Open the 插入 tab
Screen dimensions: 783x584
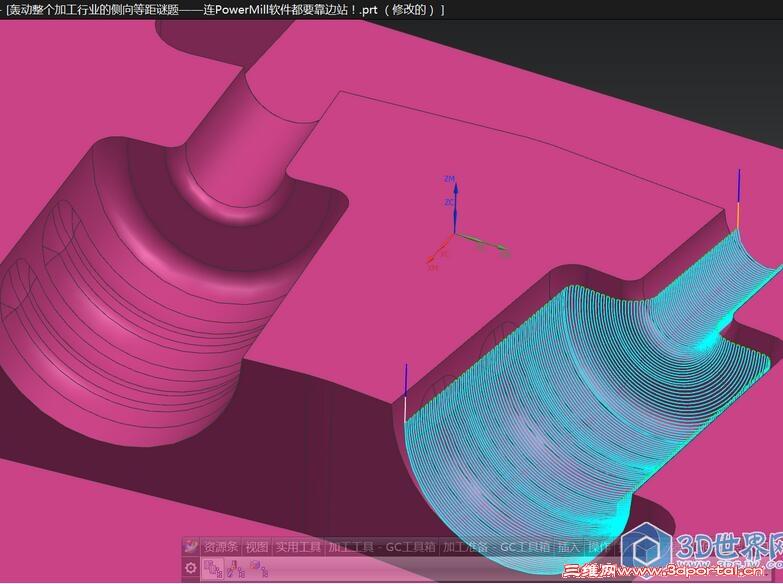pos(568,547)
